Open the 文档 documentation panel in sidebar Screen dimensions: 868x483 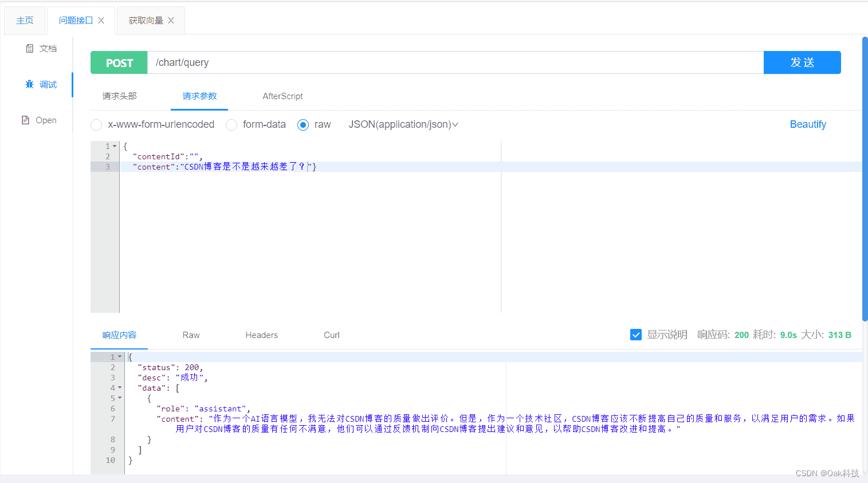click(41, 48)
